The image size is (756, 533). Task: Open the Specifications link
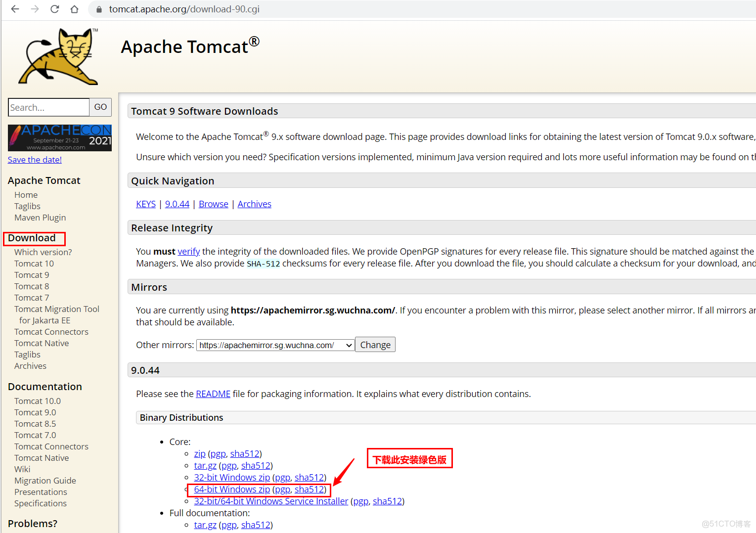click(x=41, y=503)
